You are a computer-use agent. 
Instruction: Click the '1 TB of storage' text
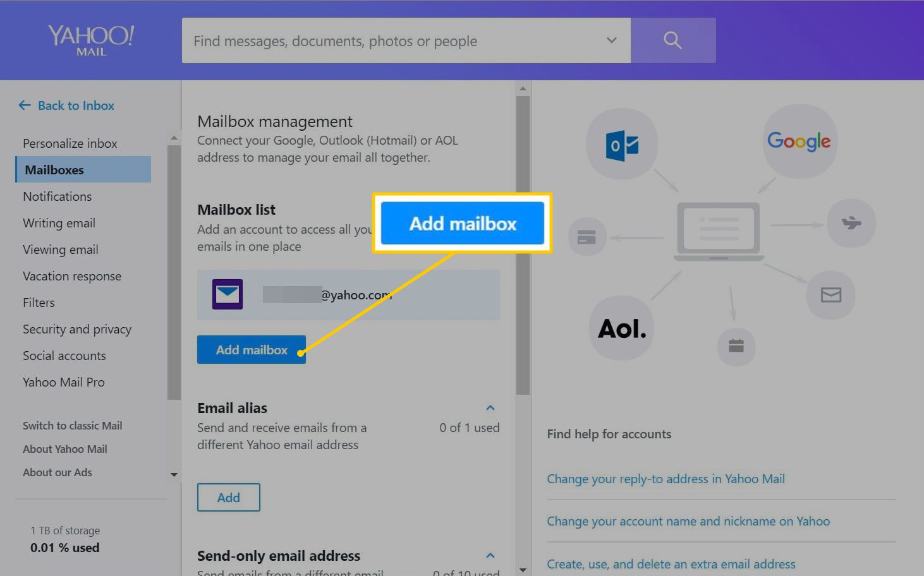click(65, 531)
